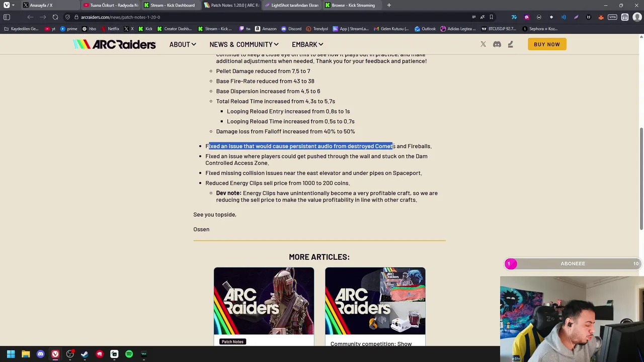Open the Gelen Kutusu bookmark
Screen dimensions: 644x362
(391, 29)
